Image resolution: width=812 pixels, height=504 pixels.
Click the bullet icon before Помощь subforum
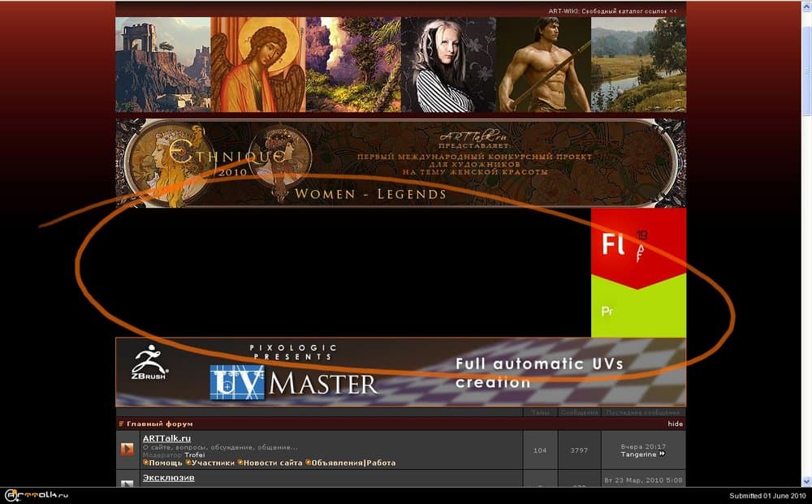pos(145,463)
